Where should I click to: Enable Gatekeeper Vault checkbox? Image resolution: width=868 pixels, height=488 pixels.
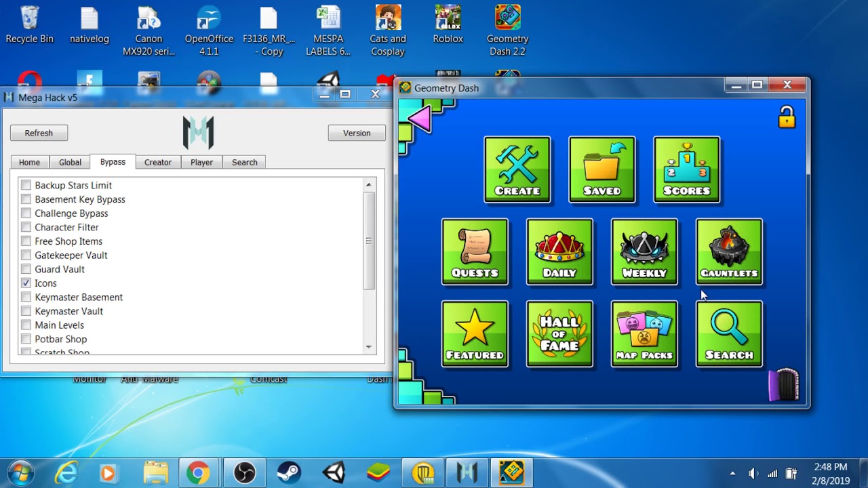[26, 255]
